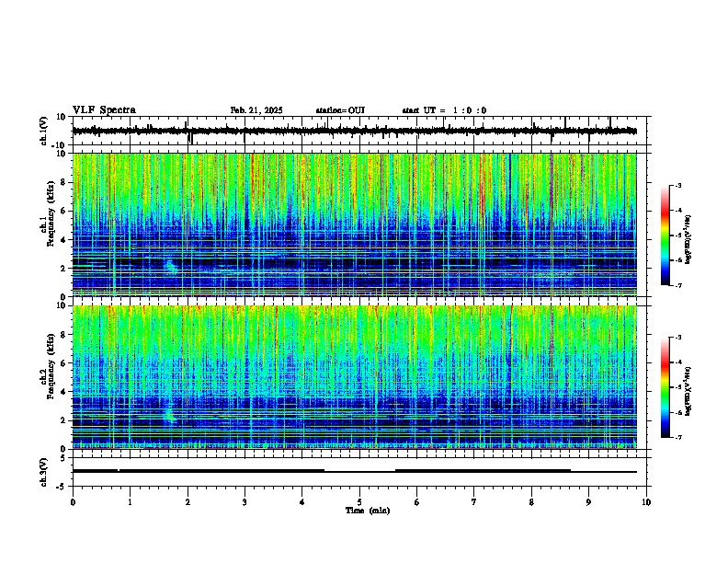Click the ch.2 spectrogram color scale bar
The image size is (728, 563).
665,387
